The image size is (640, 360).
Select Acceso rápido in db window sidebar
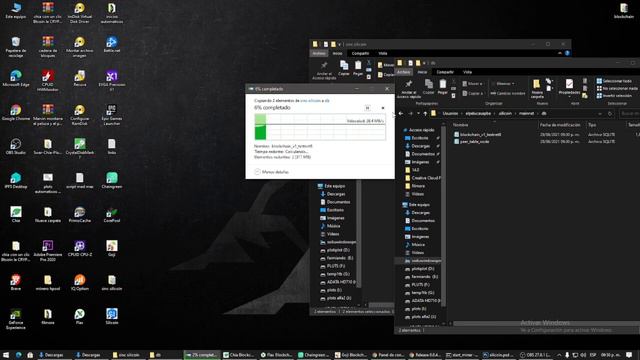(x=419, y=130)
